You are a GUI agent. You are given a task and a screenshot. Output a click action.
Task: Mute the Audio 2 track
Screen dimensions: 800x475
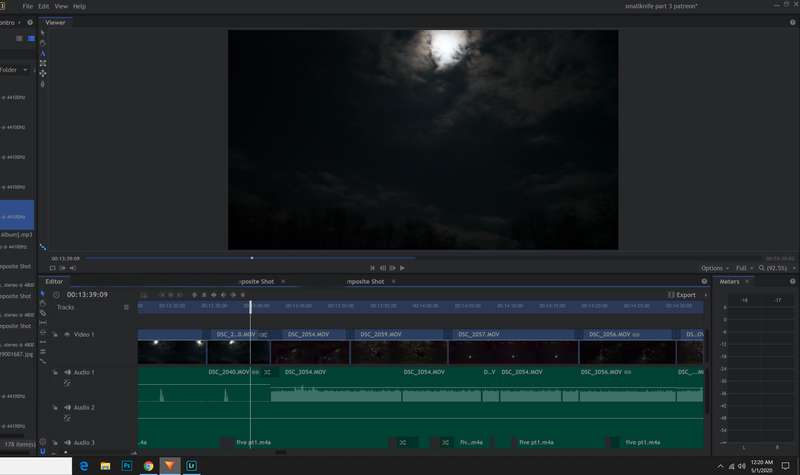tap(67, 408)
